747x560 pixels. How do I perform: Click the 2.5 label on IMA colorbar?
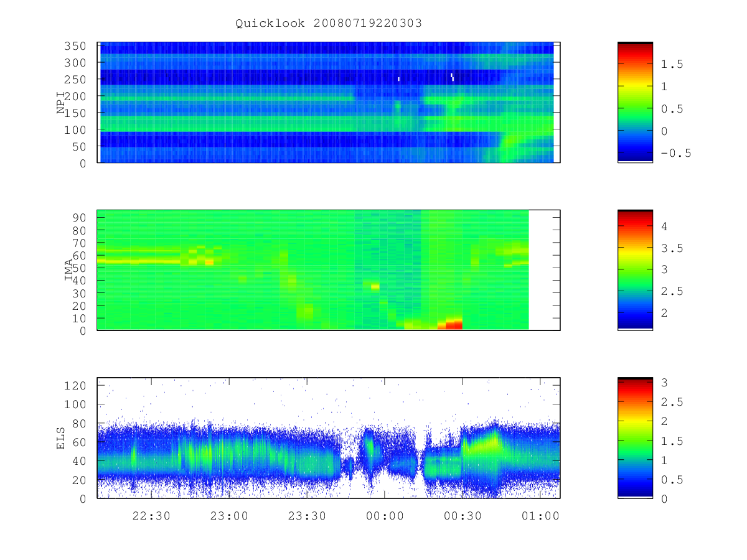click(672, 291)
